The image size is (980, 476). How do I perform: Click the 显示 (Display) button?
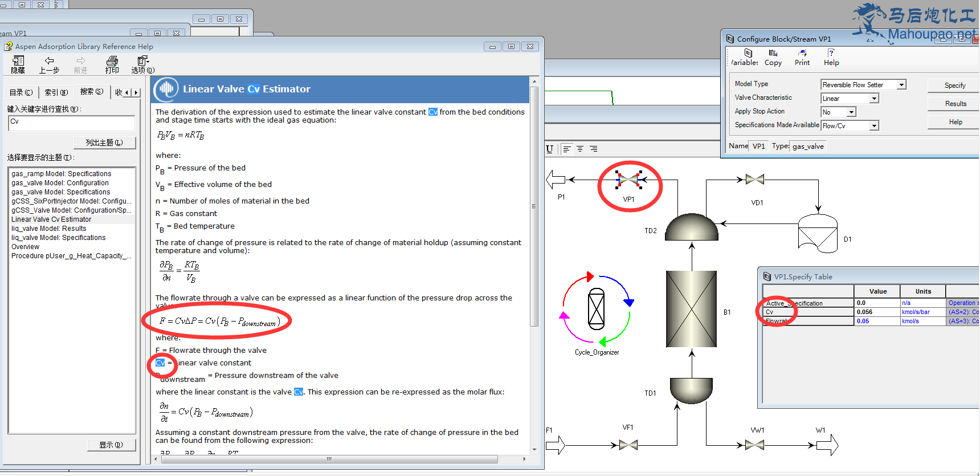tap(111, 445)
